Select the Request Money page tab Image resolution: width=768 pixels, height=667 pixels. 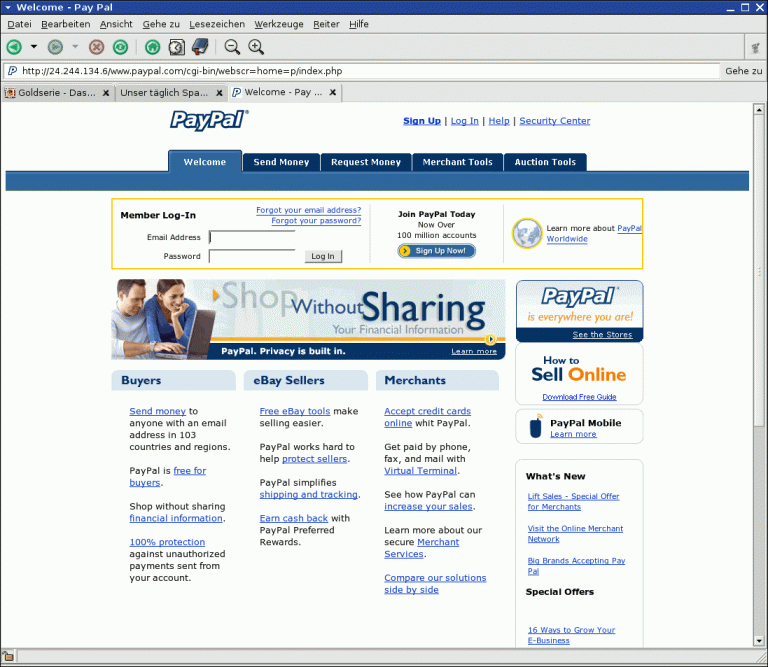(x=366, y=162)
